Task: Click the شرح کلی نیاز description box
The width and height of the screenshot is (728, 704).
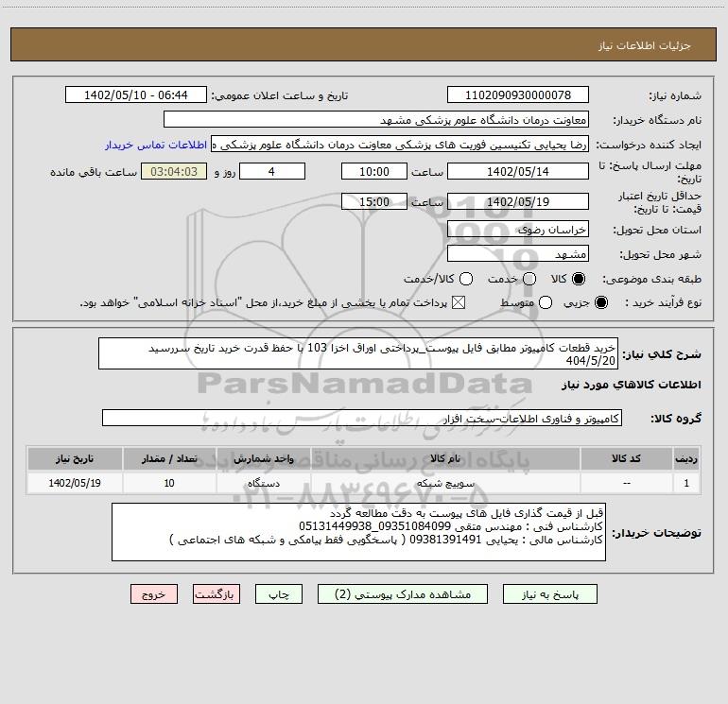Action: tap(358, 353)
